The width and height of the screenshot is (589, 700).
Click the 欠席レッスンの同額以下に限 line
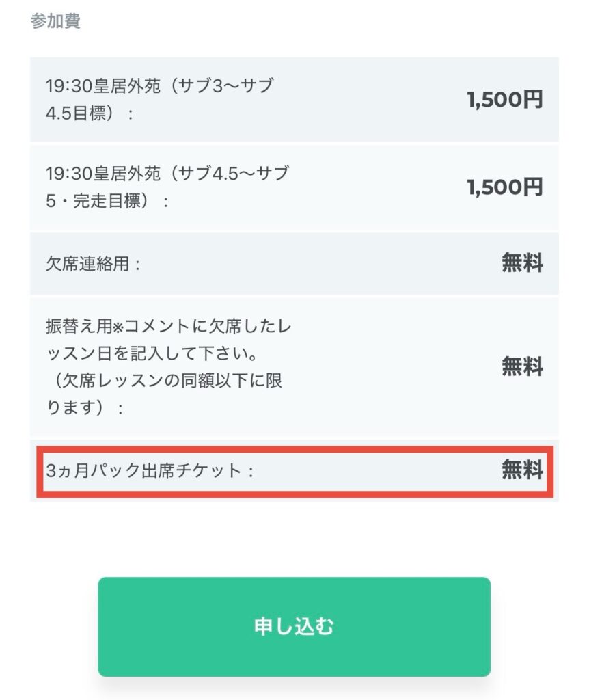click(164, 381)
